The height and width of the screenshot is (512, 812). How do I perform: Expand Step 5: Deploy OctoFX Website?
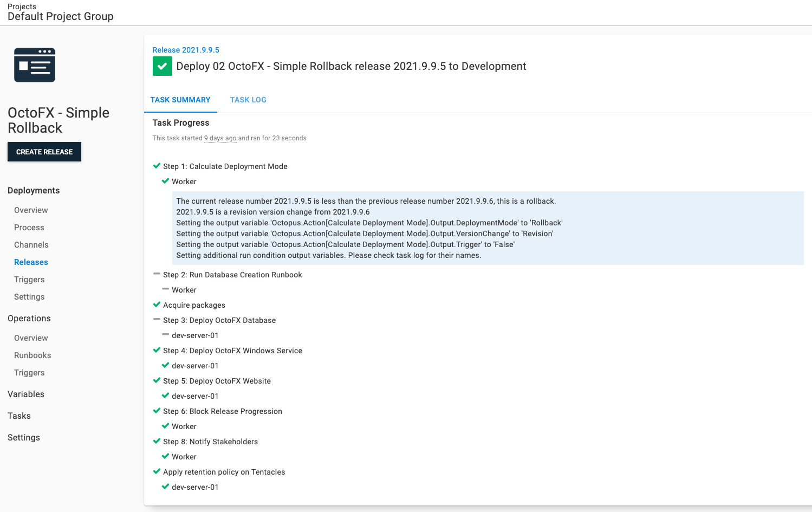click(217, 381)
